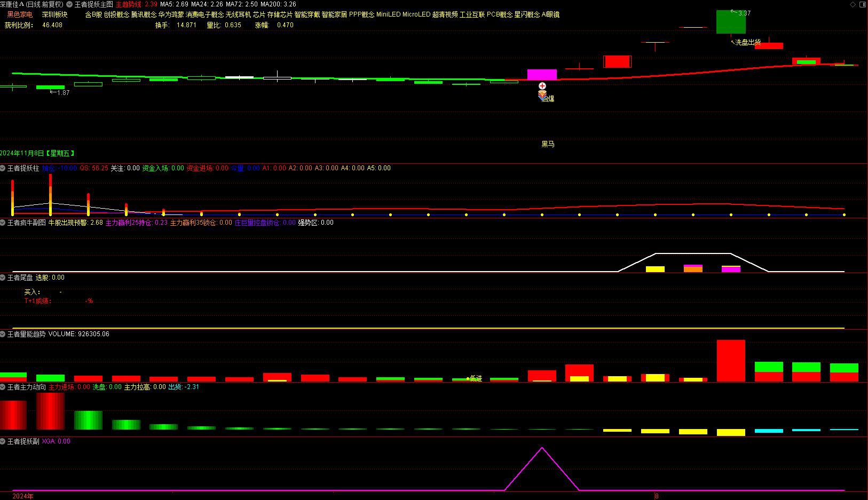868x500 pixels.
Task: Click the date label 2024年11月8日【星期五】
Action: coord(37,154)
